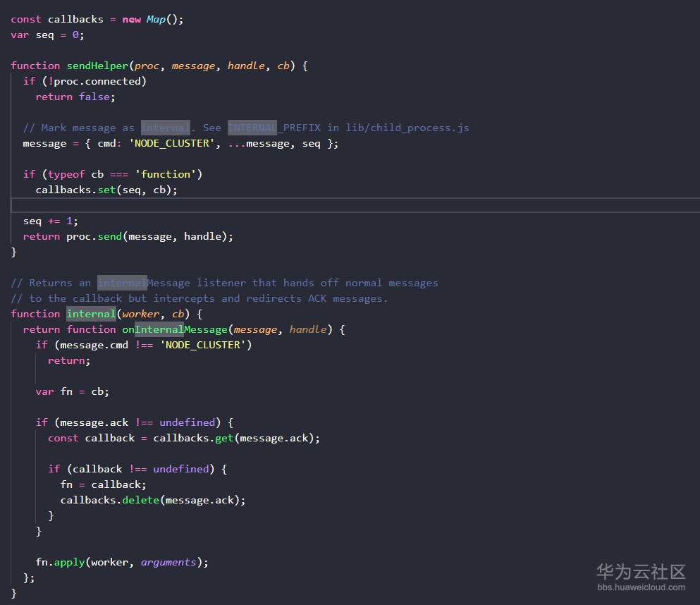
Task: Click the comment '// to the callback but intercepts'
Action: pyautogui.click(x=199, y=298)
